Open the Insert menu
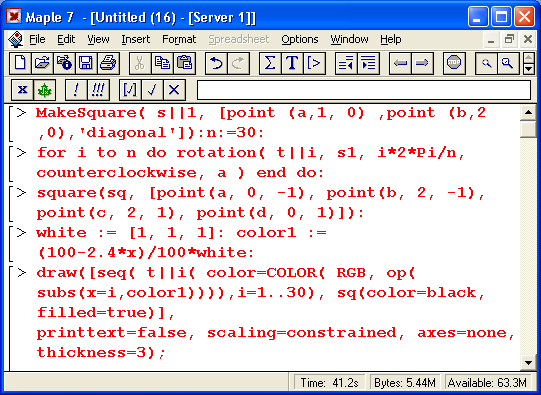 point(136,39)
